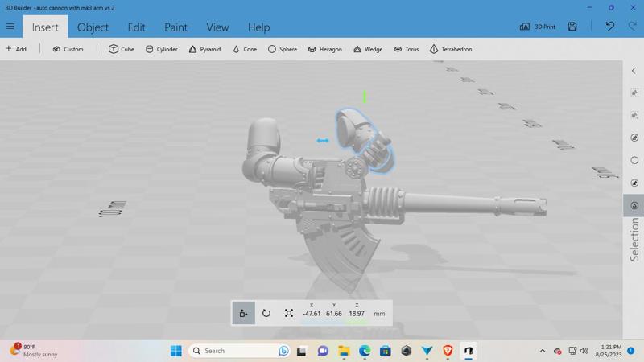Switch to the Object tab
Viewport: 644px width, 362px height.
93,27
